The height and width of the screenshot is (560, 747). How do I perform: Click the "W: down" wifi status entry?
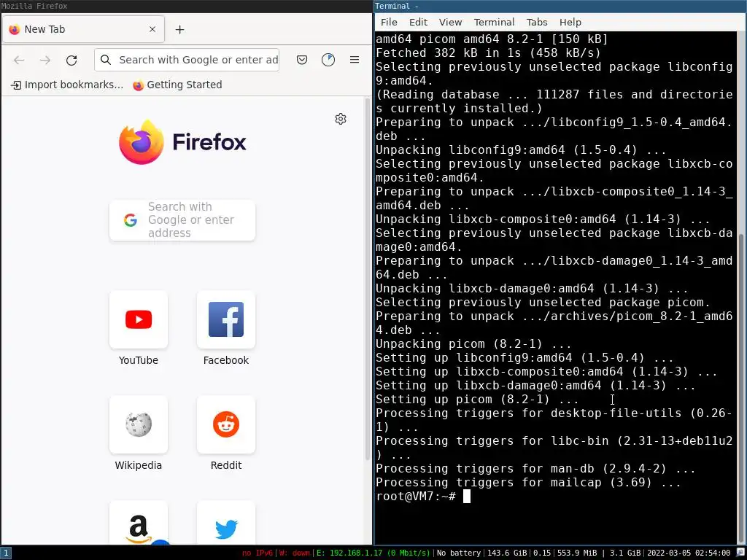click(x=294, y=553)
